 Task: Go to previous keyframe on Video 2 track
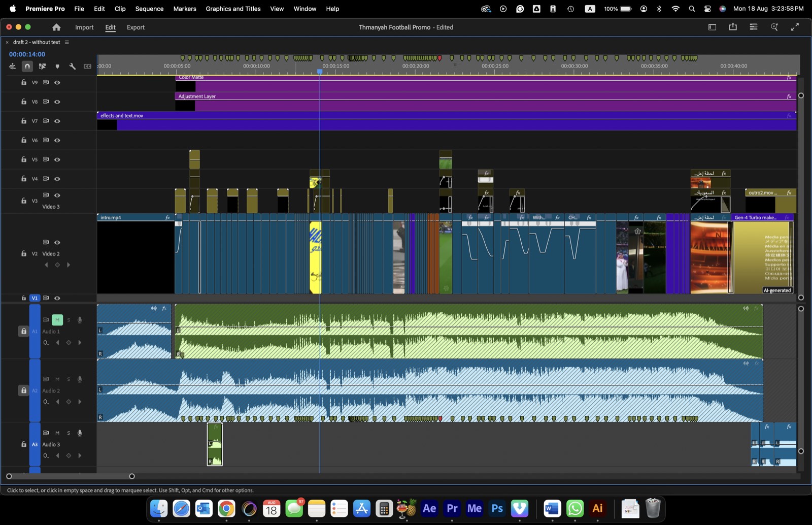coord(46,265)
